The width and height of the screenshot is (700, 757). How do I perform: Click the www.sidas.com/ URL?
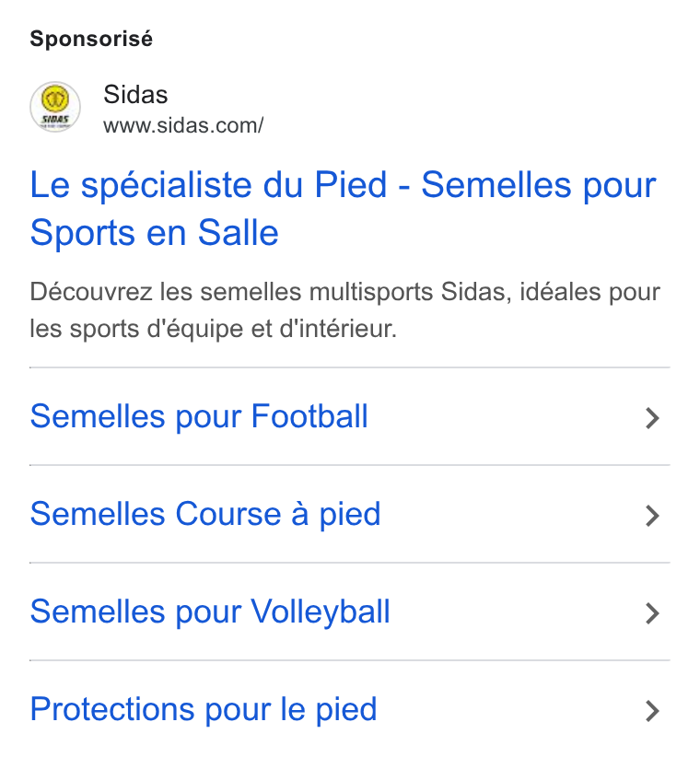(x=183, y=125)
